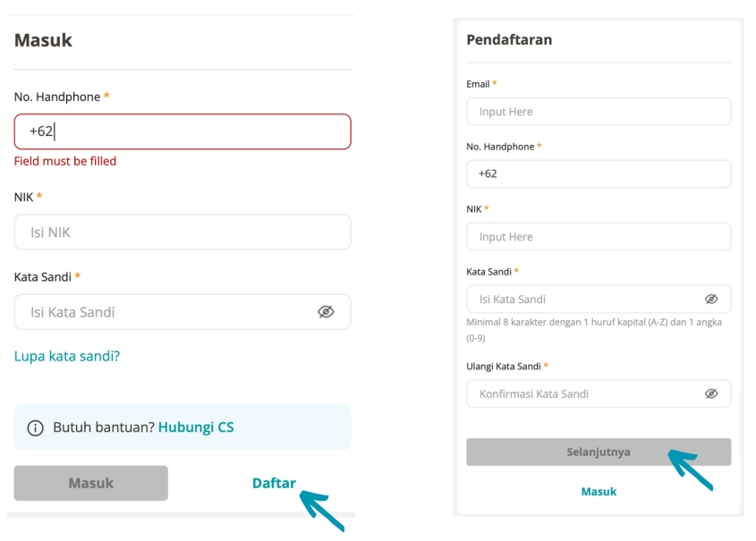This screenshot has height=541, width=756.
Task: Focus the Isi NIK input field
Action: (x=183, y=232)
